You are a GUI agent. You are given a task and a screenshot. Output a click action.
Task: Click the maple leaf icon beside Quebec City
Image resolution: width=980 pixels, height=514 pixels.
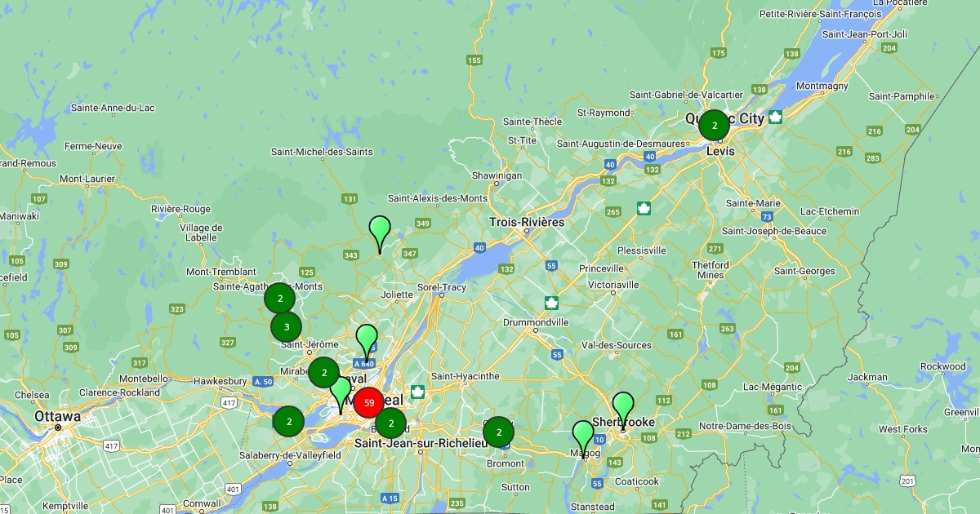point(775,117)
